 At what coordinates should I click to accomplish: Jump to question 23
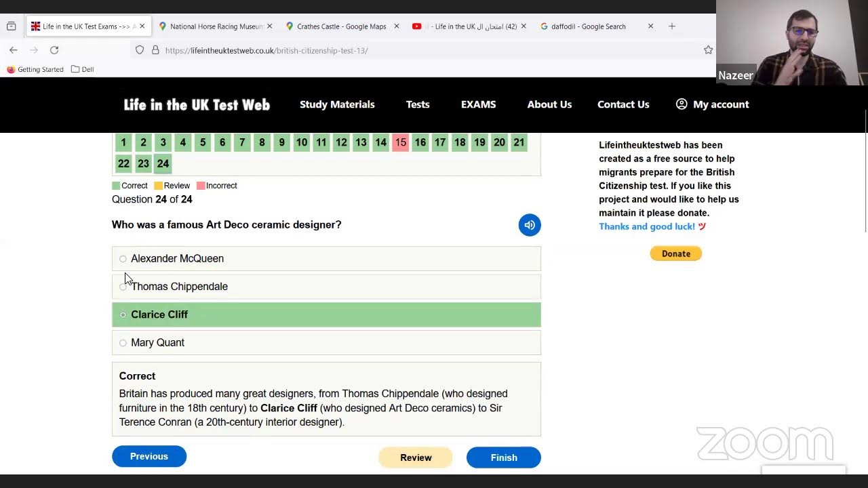tap(143, 163)
